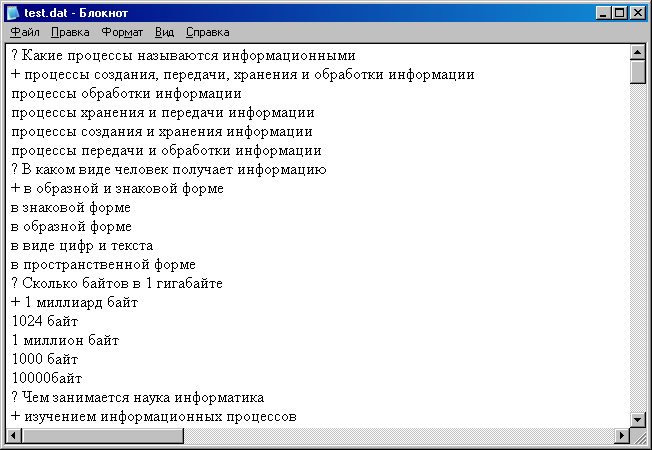Click line 'процессы обработки информации'
Viewport: 652px width, 450px height.
(126, 94)
